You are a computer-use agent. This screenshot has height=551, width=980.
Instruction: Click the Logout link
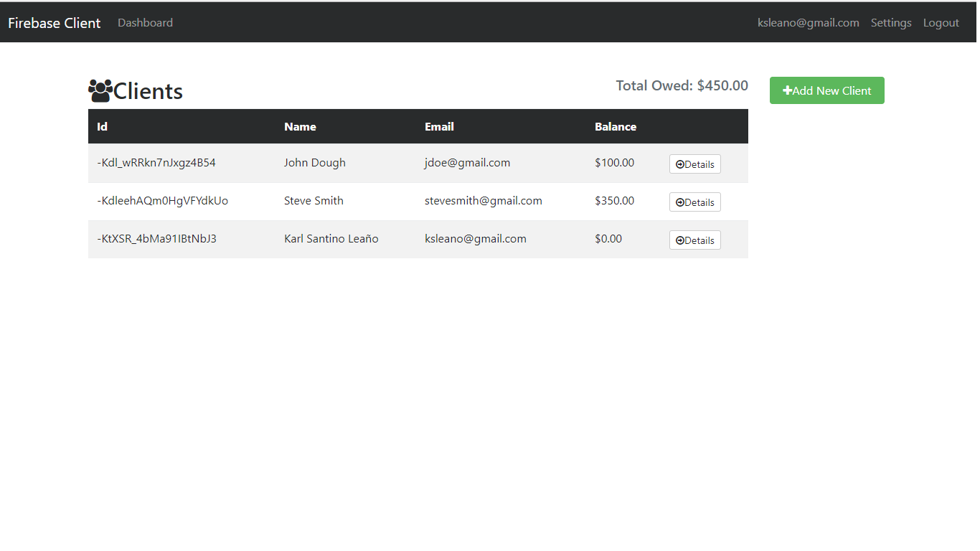tap(941, 22)
